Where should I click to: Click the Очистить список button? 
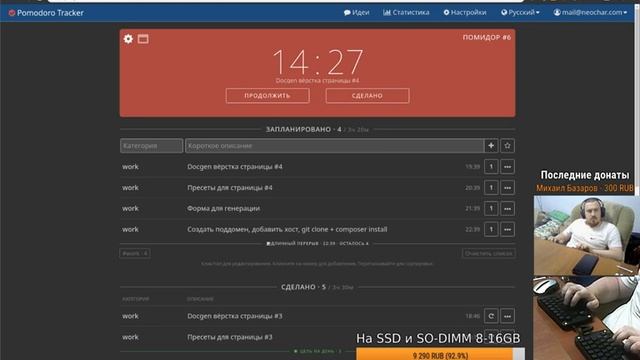click(x=489, y=253)
